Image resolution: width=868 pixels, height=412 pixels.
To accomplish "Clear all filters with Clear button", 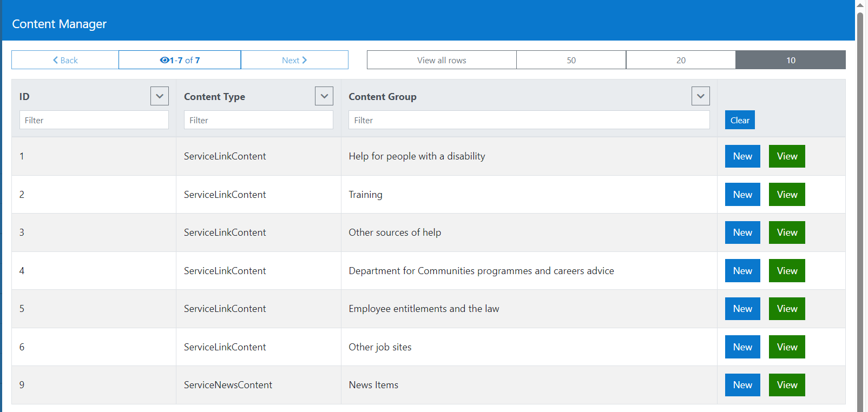I will click(740, 120).
